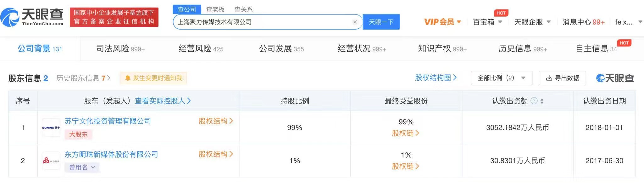Expand the 百宝箱 menu
The height and width of the screenshot is (190, 644).
487,22
